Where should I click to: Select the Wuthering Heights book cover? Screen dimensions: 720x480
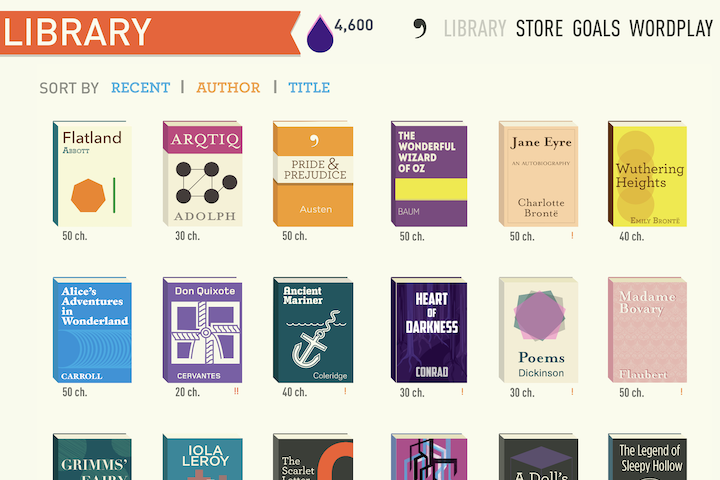647,174
